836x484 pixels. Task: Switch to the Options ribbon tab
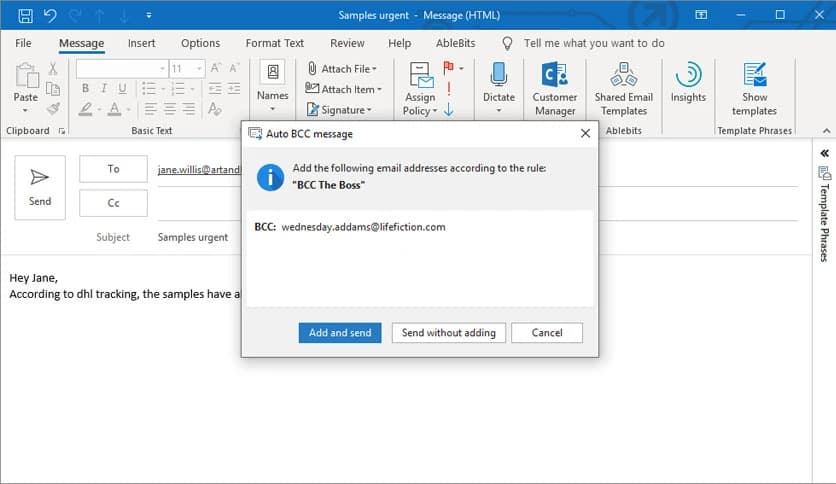coord(200,43)
